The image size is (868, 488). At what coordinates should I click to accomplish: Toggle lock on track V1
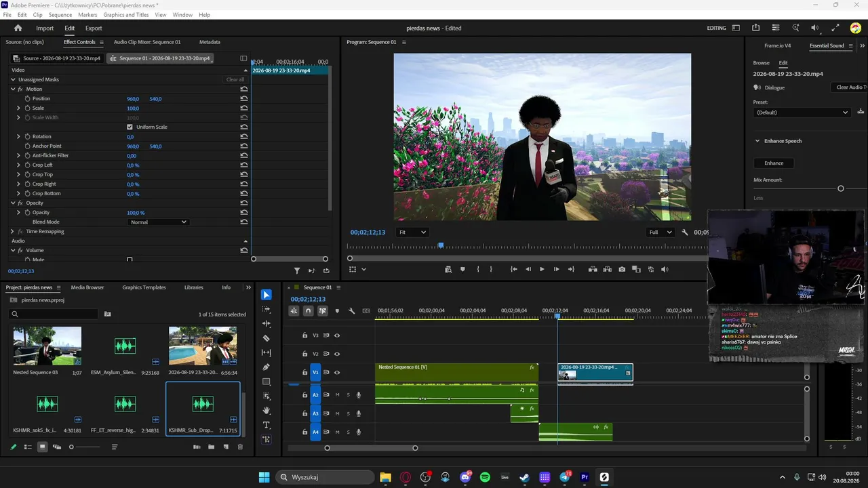(304, 372)
